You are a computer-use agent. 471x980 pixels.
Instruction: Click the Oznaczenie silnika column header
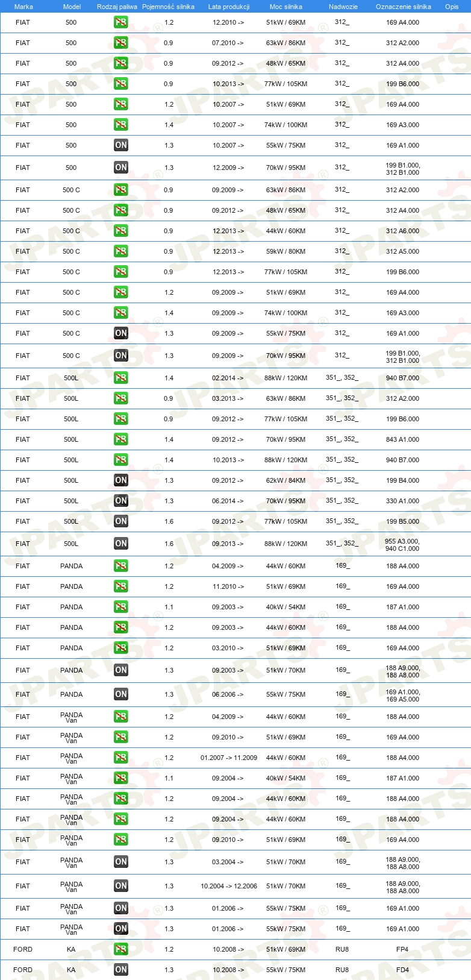[x=404, y=7]
